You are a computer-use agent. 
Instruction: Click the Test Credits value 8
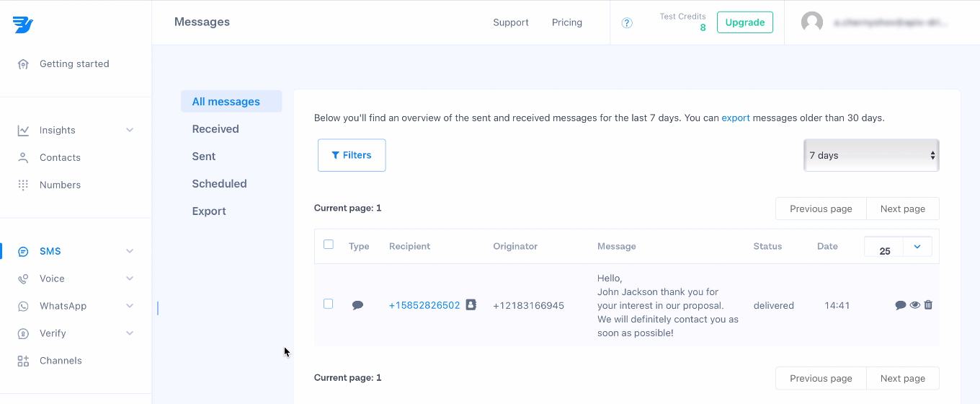[703, 27]
